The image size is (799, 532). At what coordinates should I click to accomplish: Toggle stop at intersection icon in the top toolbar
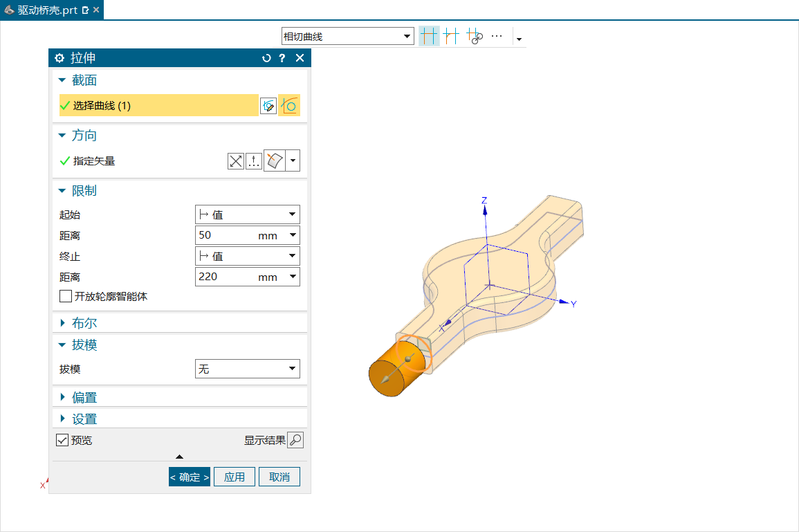click(429, 36)
